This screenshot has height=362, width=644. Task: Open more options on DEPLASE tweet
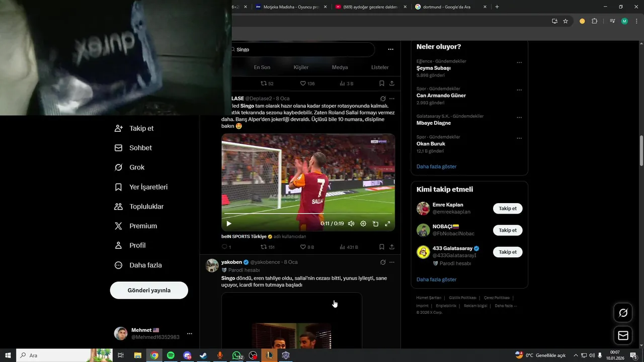tap(392, 99)
